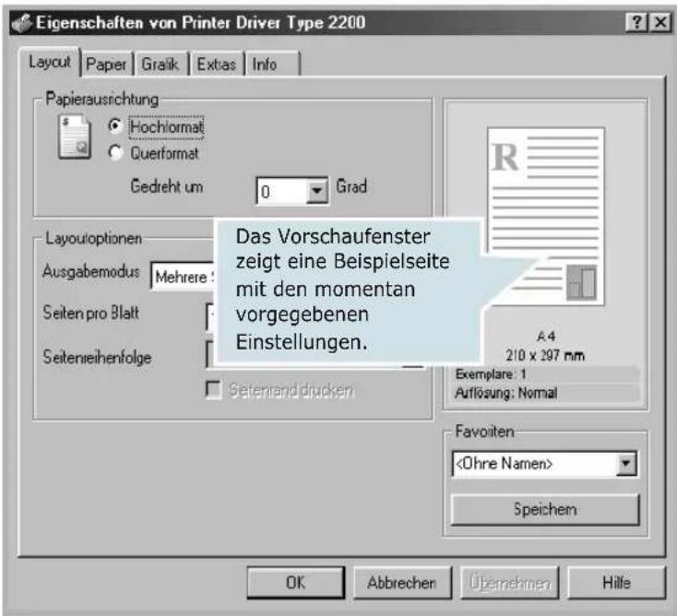The image size is (677, 616).
Task: Select the Hochformat radio button
Action: (x=115, y=126)
